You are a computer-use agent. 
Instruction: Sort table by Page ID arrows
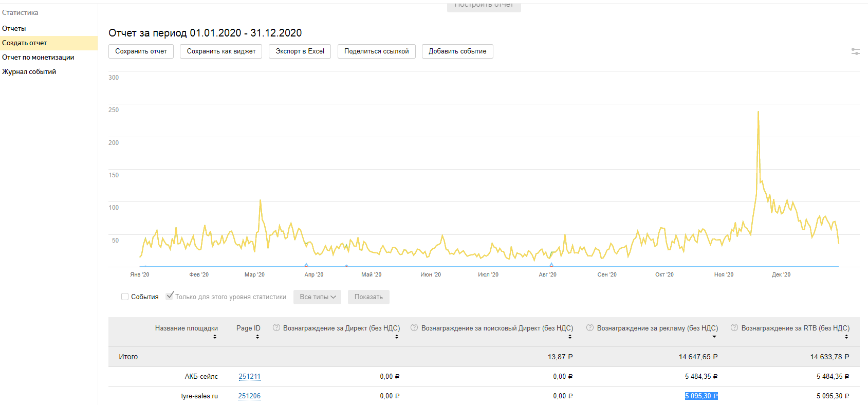(257, 337)
